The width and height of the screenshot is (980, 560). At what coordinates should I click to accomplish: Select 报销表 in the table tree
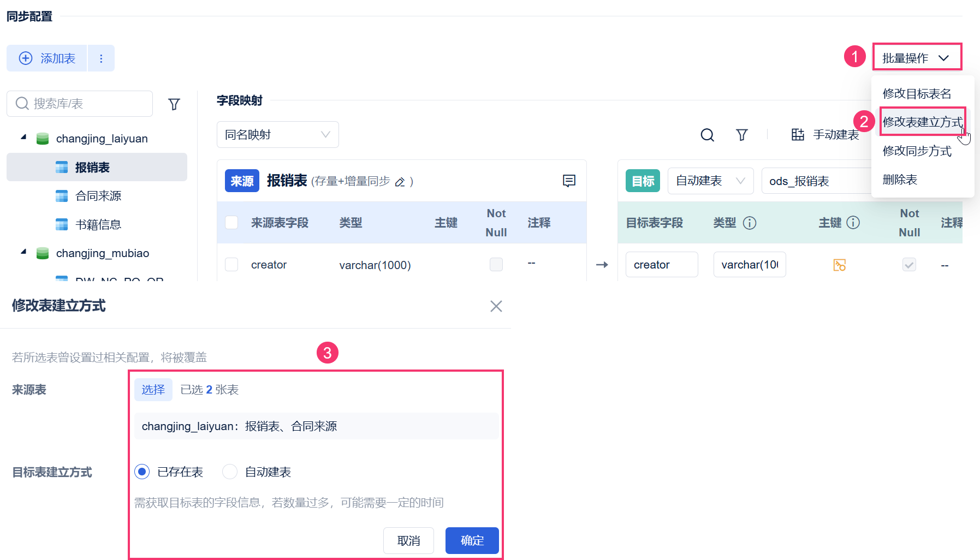97,168
